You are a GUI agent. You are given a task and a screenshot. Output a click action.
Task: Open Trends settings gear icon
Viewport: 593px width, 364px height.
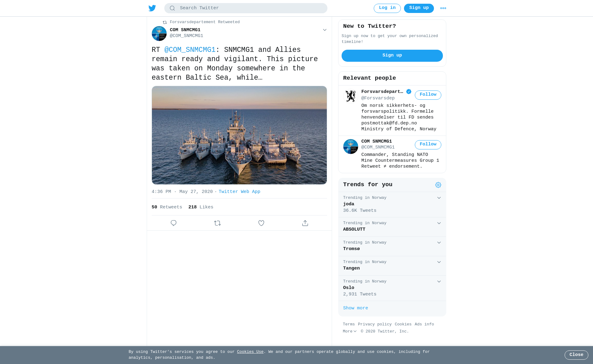(x=438, y=185)
